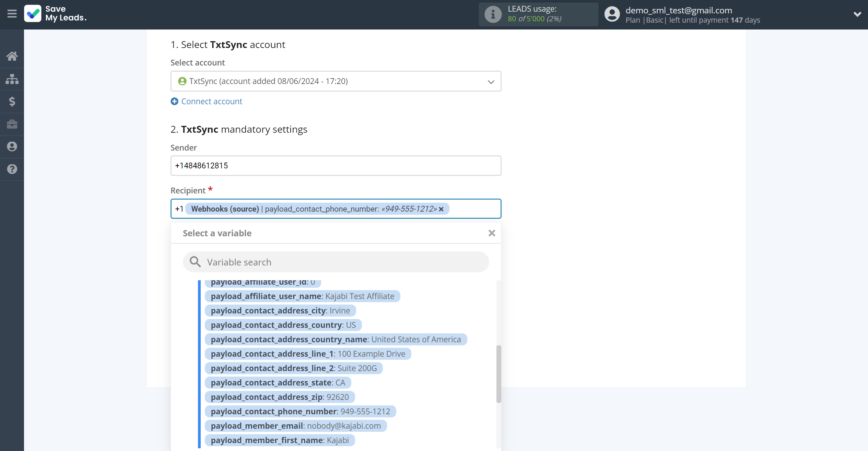Expand the account menu chevron
868x451 pixels.
pyautogui.click(x=857, y=14)
